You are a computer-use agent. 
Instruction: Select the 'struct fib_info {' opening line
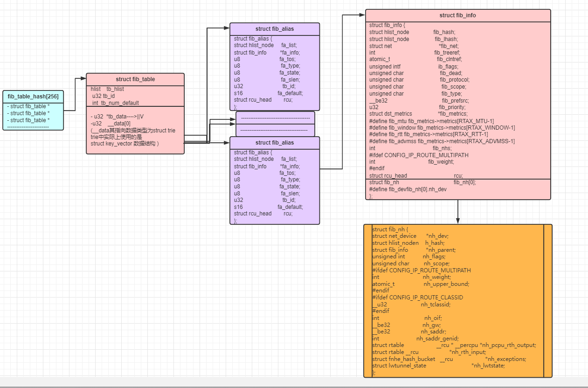(x=387, y=25)
